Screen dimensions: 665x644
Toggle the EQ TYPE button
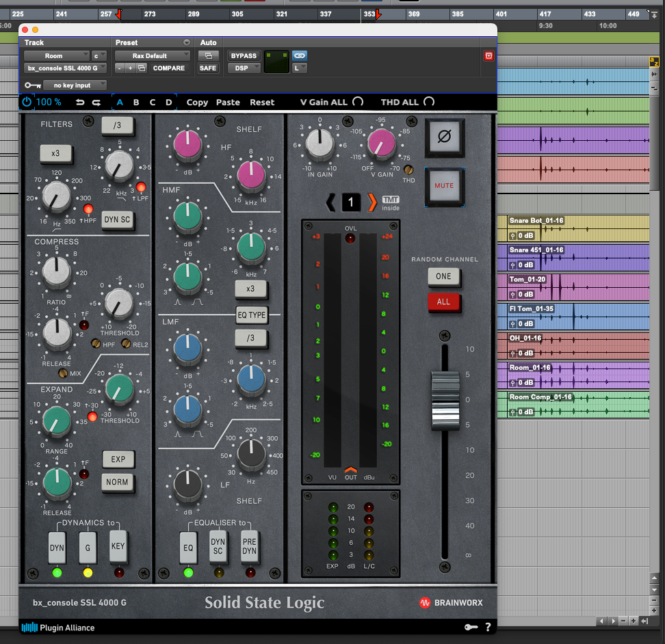click(252, 315)
